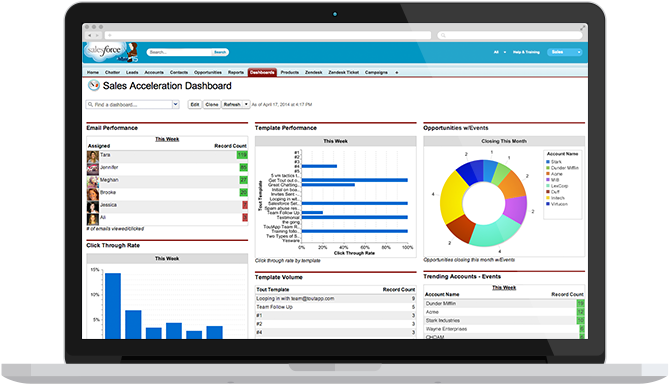Open the Help & Training link

526,52
